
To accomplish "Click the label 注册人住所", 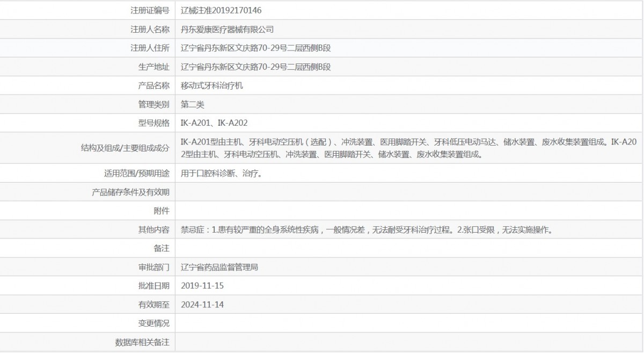I will tap(150, 48).
